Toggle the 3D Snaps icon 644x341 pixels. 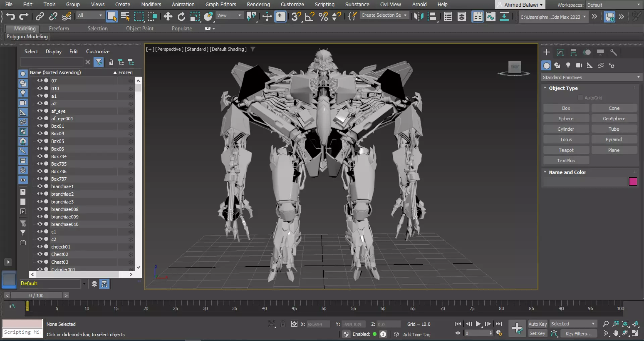tap(296, 16)
